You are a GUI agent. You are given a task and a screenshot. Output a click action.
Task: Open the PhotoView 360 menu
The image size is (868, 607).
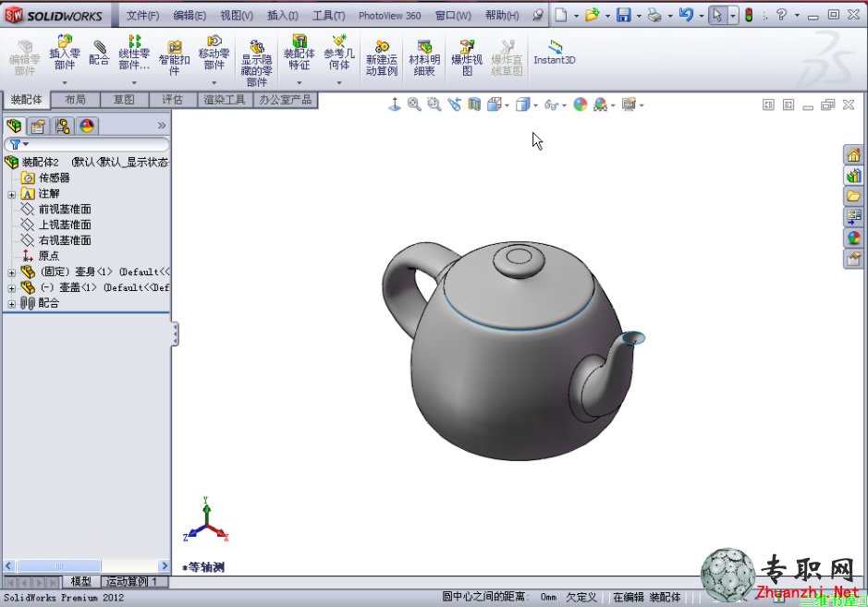click(x=390, y=16)
